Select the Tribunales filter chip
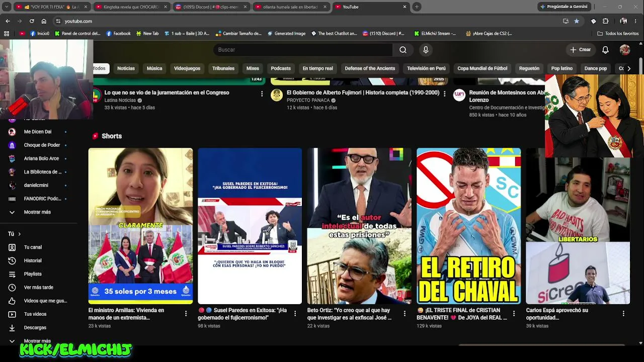 223,68
